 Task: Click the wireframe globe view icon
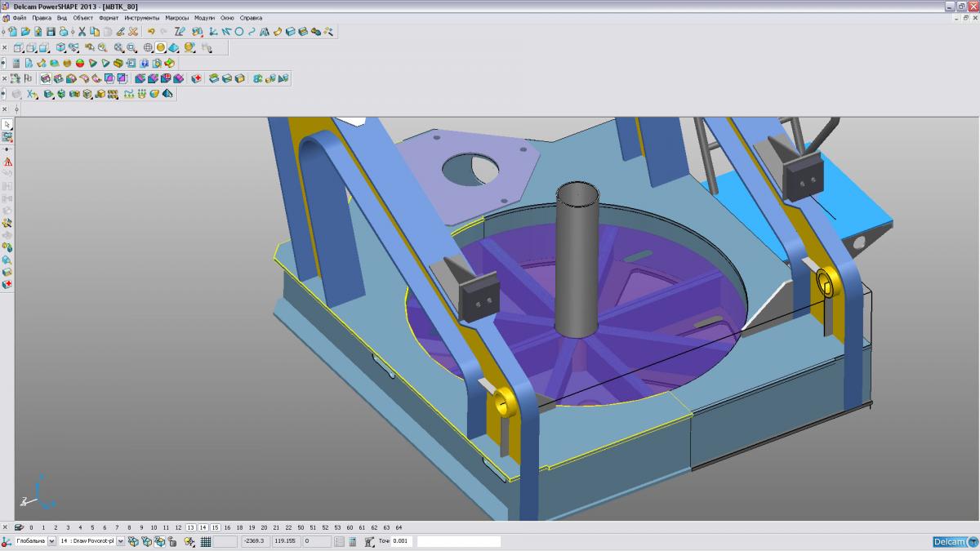148,47
